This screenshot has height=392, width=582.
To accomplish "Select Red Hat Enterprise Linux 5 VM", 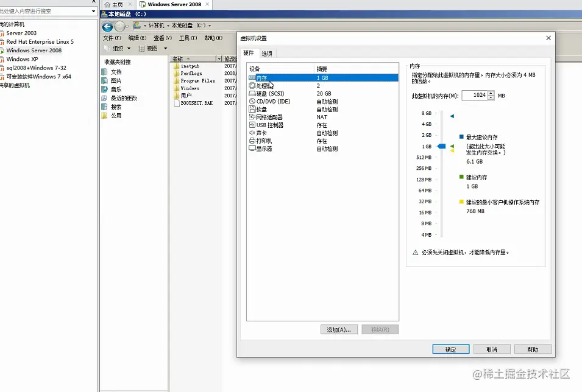I will click(40, 42).
